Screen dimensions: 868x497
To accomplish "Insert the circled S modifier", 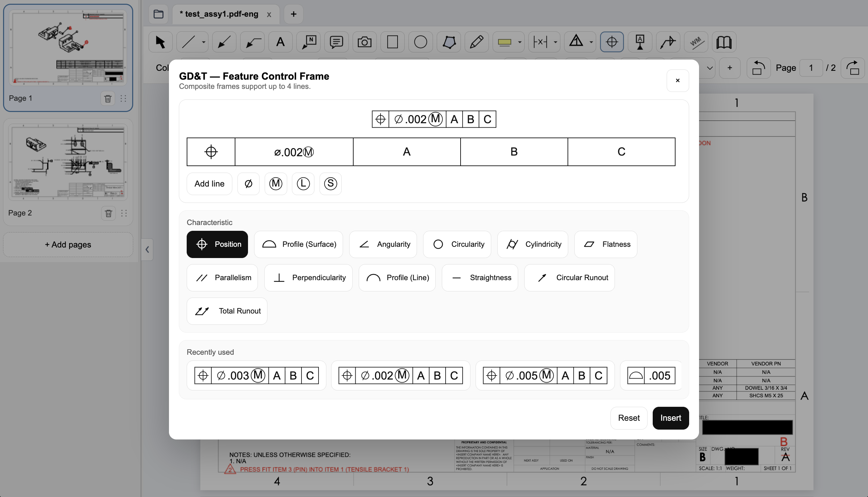I will pos(330,183).
